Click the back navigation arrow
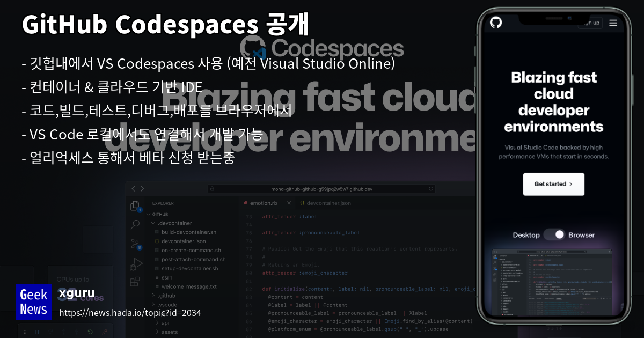This screenshot has width=644, height=338. point(134,189)
